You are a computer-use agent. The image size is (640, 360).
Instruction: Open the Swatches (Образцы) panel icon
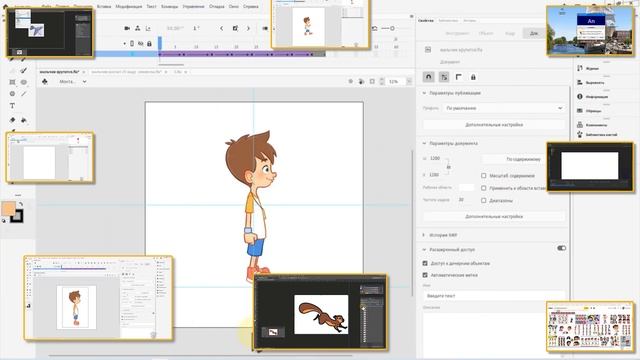pyautogui.click(x=580, y=111)
